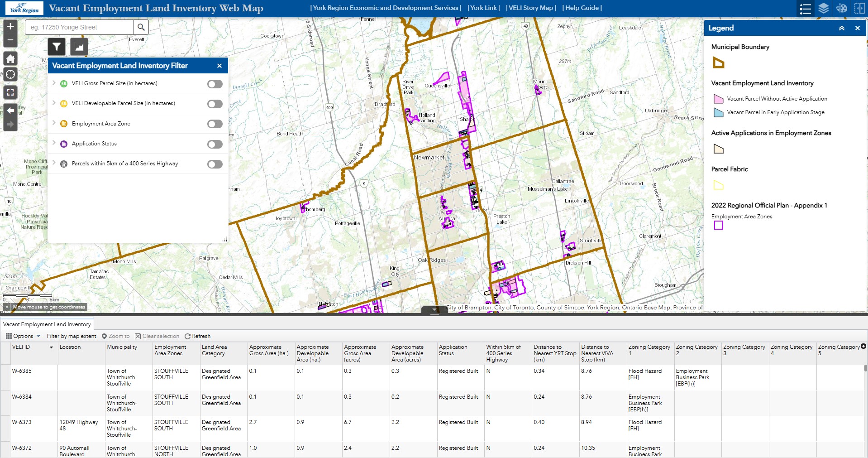This screenshot has width=868, height=458.
Task: Enable Parcels within 5km of Highway toggle
Action: pyautogui.click(x=215, y=164)
